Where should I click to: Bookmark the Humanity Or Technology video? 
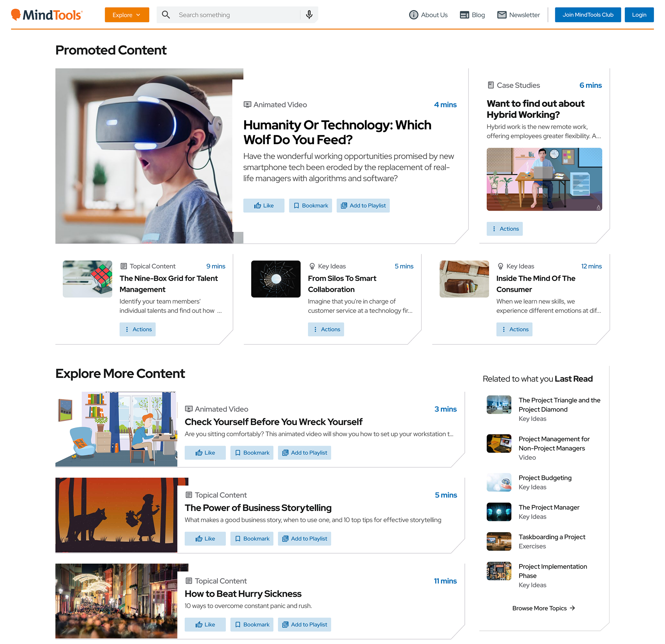[x=310, y=205]
